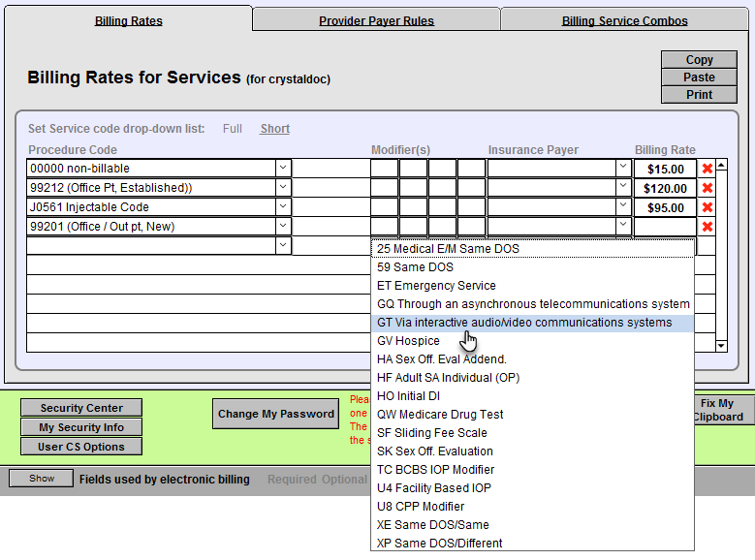755x560 pixels.
Task: Click the Print button
Action: [x=699, y=95]
